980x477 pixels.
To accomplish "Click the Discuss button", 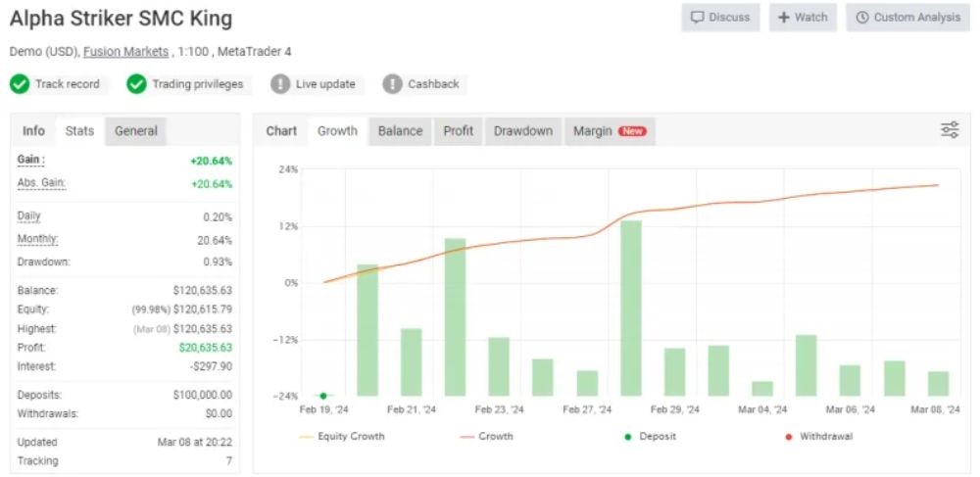I will (x=720, y=18).
